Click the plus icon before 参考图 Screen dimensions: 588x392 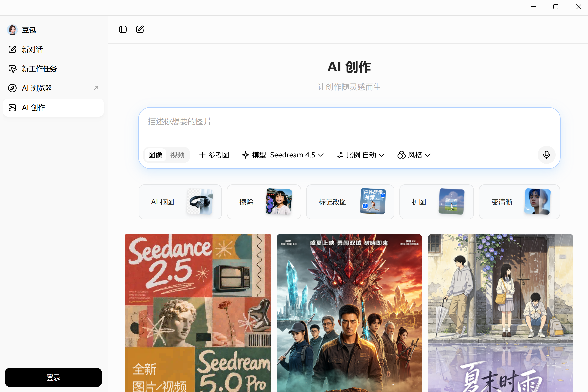point(202,155)
